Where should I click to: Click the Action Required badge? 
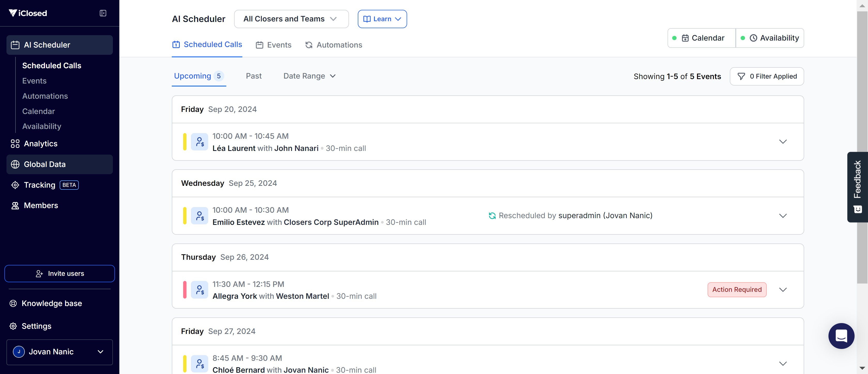[737, 290]
